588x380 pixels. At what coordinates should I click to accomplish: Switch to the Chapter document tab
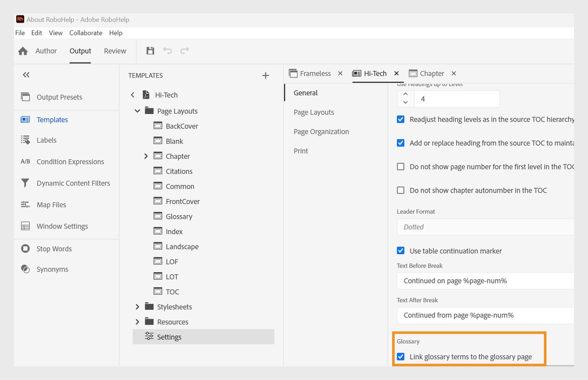point(426,74)
